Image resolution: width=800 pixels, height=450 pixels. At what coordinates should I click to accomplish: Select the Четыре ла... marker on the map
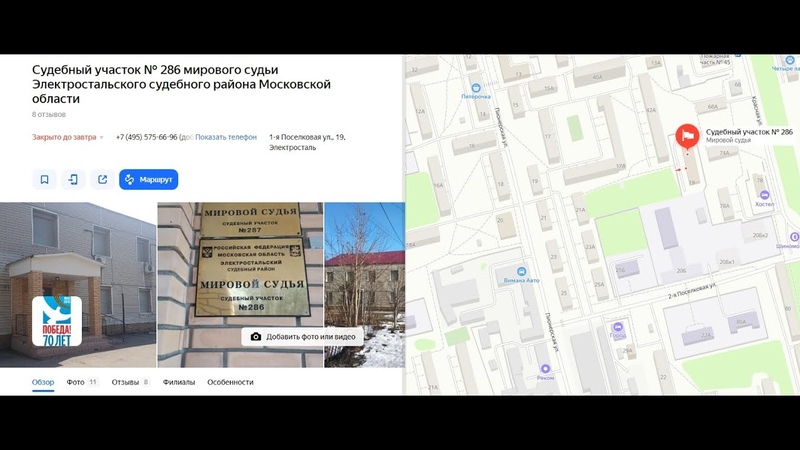pyautogui.click(x=790, y=60)
